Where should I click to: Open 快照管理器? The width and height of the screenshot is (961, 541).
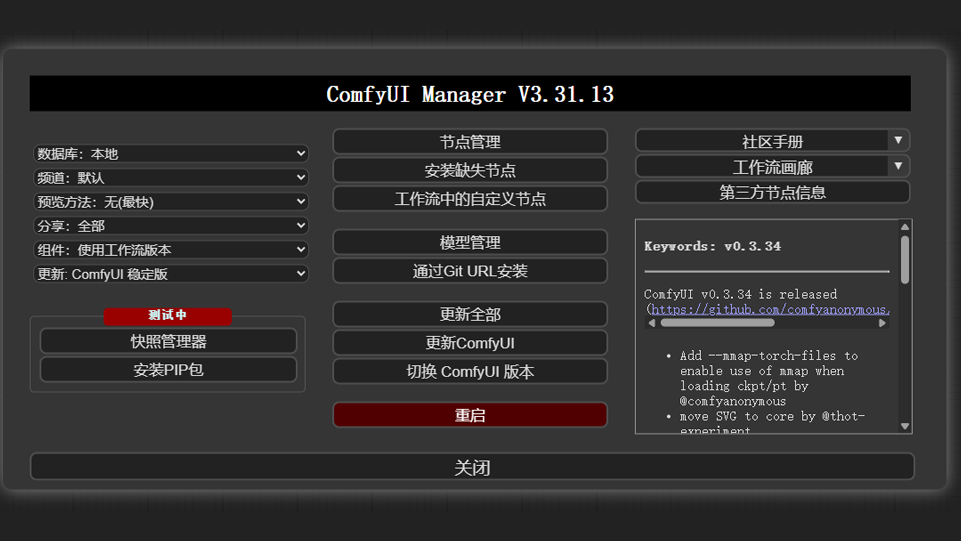click(x=169, y=341)
